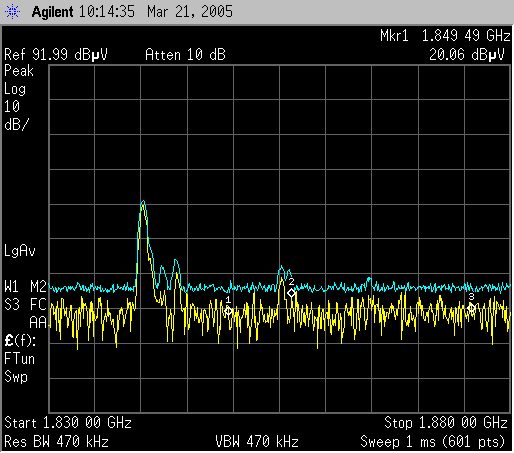The height and width of the screenshot is (453, 514).
Task: Click the Sweep 1 ms (601 pts) text
Action: tap(433, 442)
